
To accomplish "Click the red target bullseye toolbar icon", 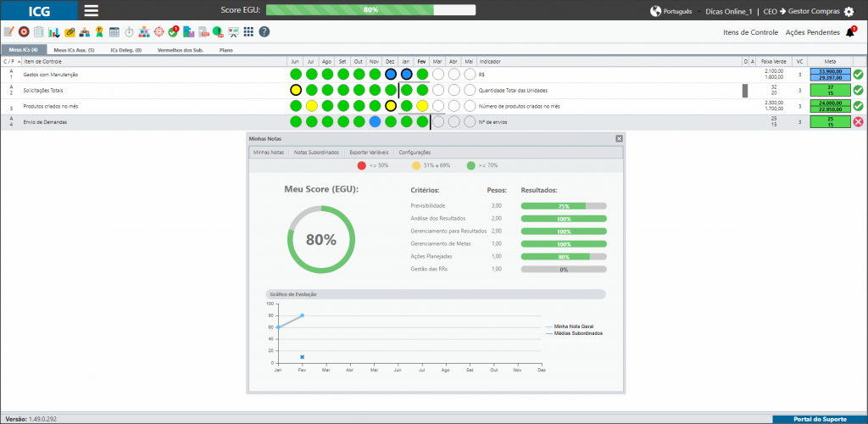I will pyautogui.click(x=24, y=31).
